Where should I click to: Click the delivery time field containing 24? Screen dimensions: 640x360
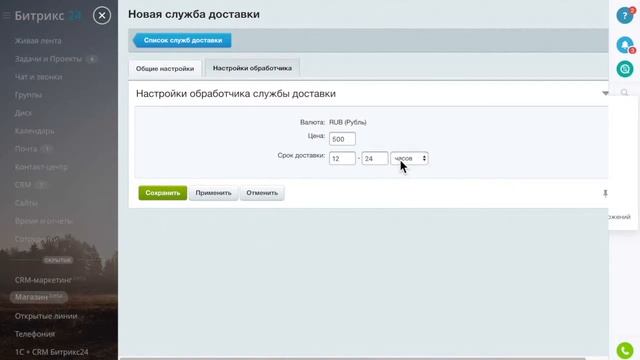click(x=375, y=158)
